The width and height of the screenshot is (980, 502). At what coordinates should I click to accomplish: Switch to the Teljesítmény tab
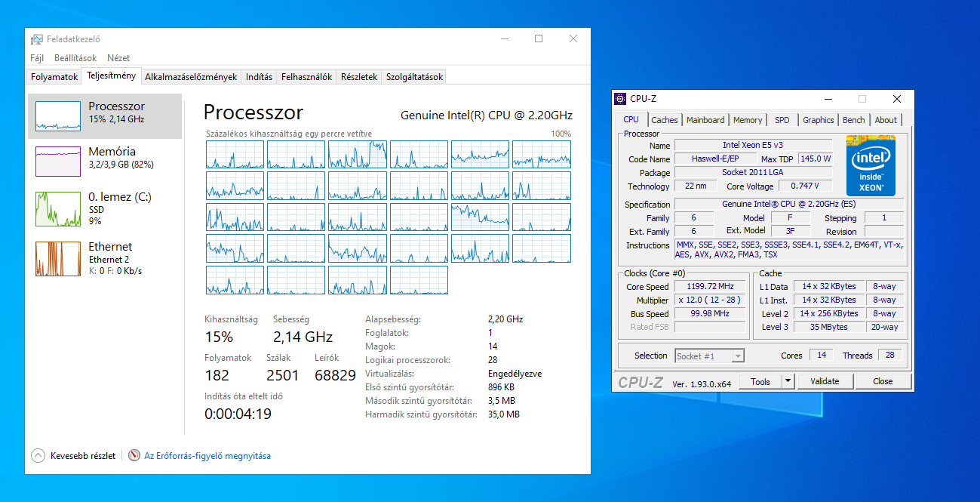[x=111, y=75]
